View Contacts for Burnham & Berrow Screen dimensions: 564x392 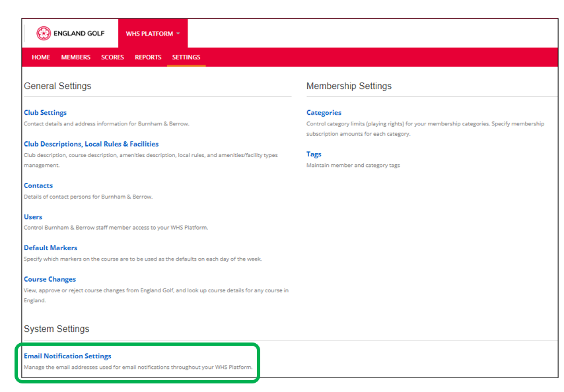[38, 185]
